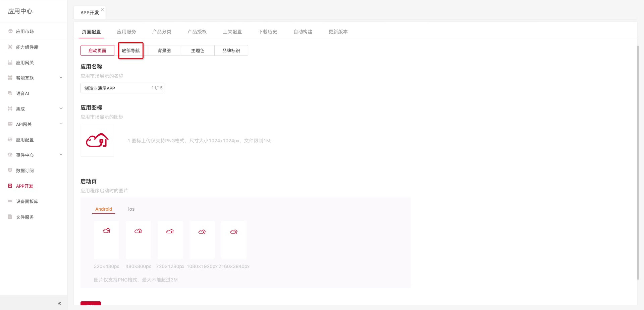Viewport: 644px width, 310px height.
Task: Click the 应用市场 sidebar icon
Action: click(x=10, y=31)
